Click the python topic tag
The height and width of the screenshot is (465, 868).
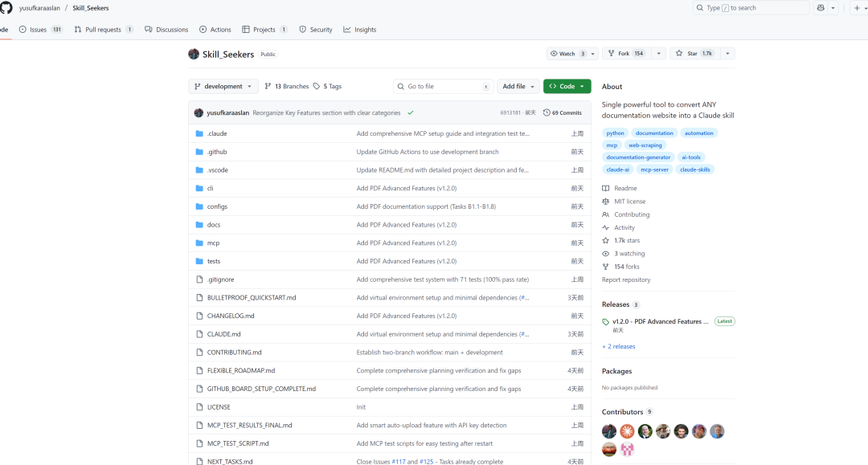point(615,133)
